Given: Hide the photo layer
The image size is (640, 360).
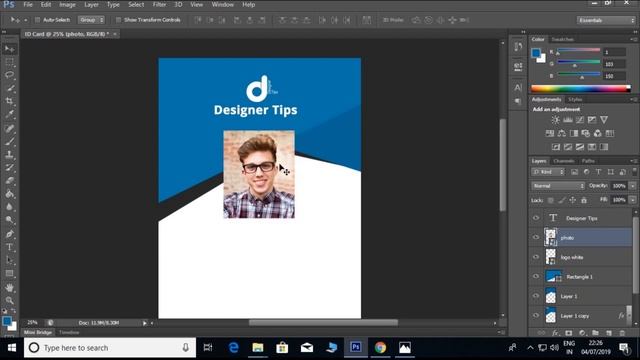Looking at the screenshot, I should (536, 238).
